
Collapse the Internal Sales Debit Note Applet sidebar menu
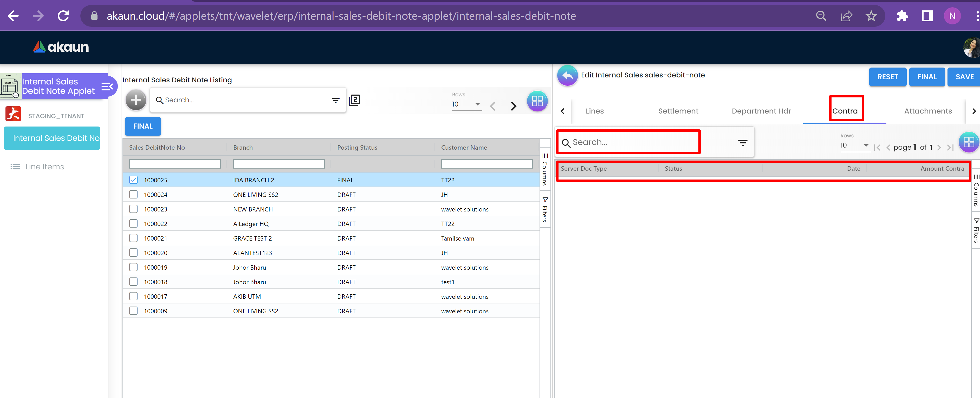click(107, 87)
